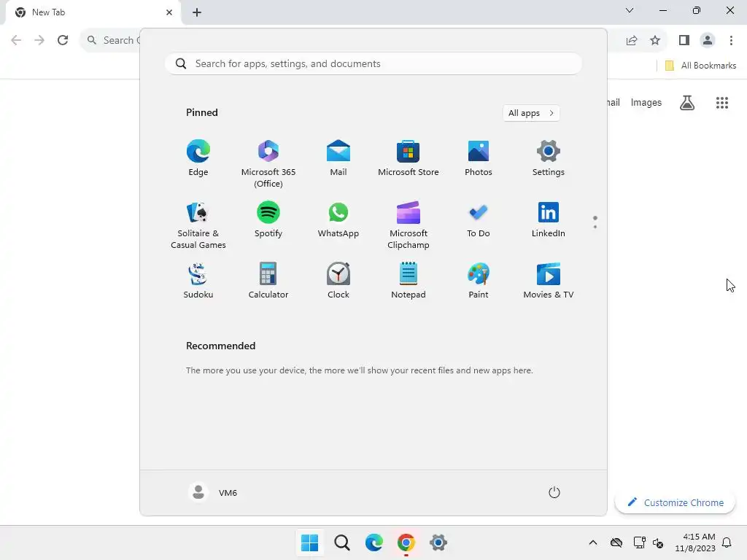
Task: Go to next page of pinned apps
Action: [x=595, y=227]
